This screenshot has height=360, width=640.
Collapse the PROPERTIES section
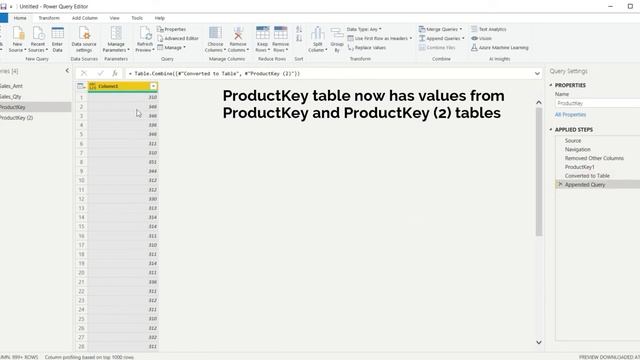[x=551, y=85]
